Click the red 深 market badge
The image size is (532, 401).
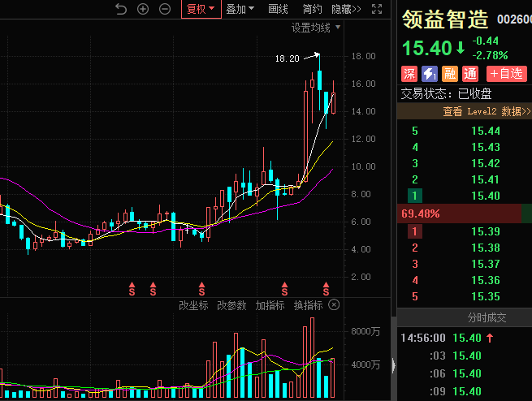pos(409,73)
